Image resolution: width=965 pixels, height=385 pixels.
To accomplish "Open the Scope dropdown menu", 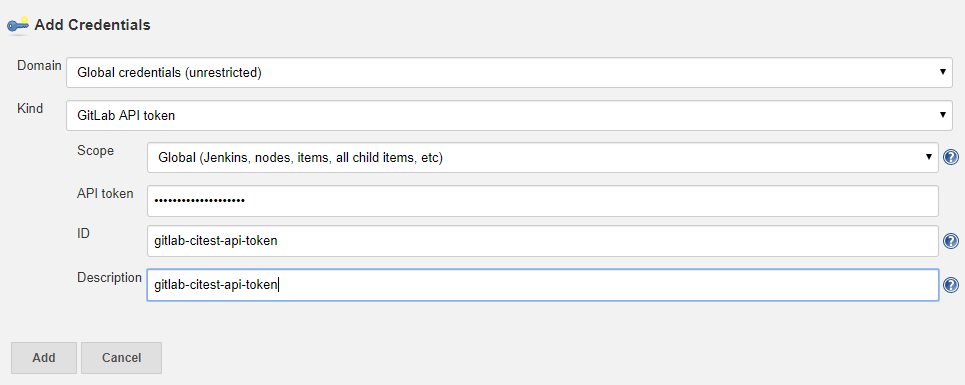I will 543,157.
